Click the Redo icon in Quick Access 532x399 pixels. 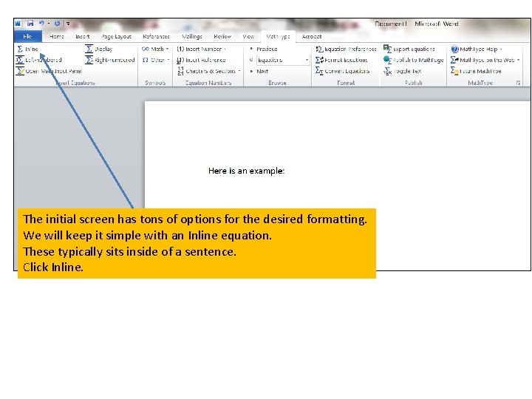pos(57,23)
